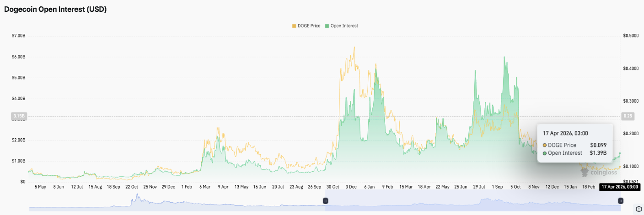The width and height of the screenshot is (644, 215).
Task: Click the Dogecoin Open Interest (USD) title
Action: click(55, 9)
